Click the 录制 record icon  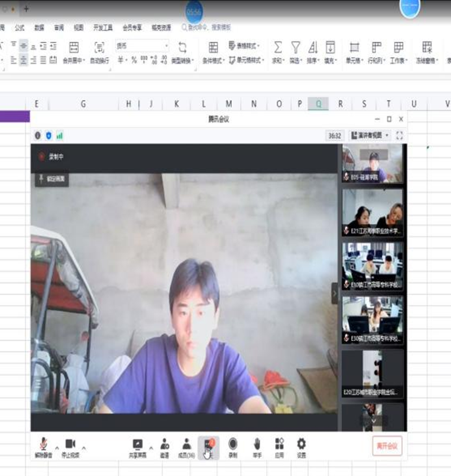pos(232,446)
